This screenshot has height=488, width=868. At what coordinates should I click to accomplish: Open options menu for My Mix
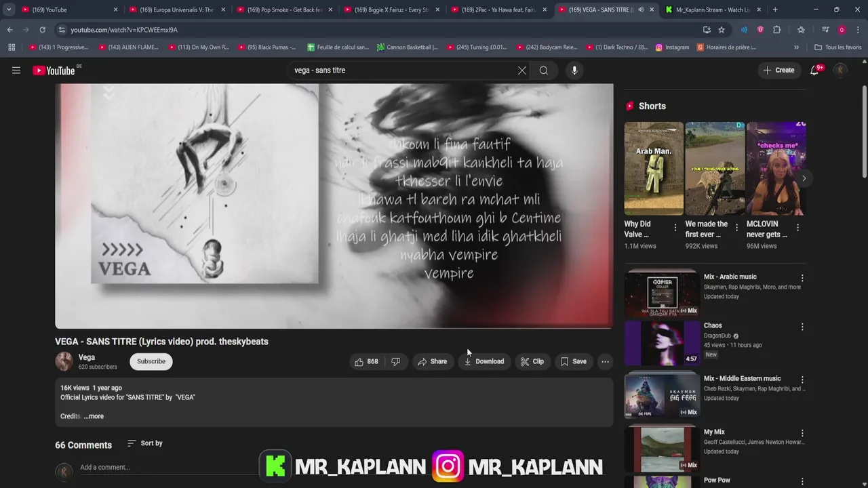click(x=802, y=433)
